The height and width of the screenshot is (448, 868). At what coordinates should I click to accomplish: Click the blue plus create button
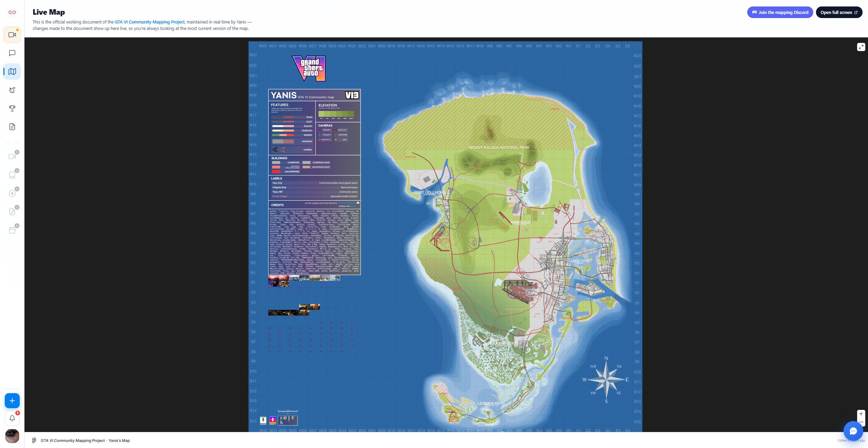click(x=12, y=401)
